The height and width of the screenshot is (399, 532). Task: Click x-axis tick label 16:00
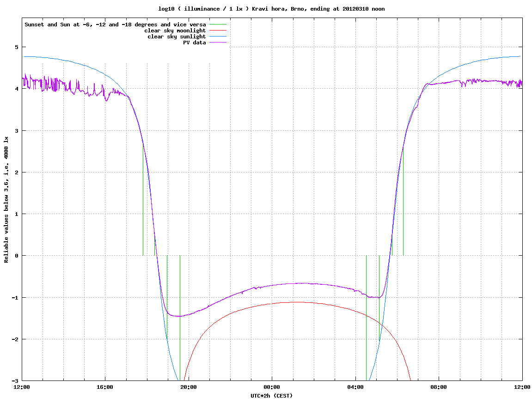[105, 387]
